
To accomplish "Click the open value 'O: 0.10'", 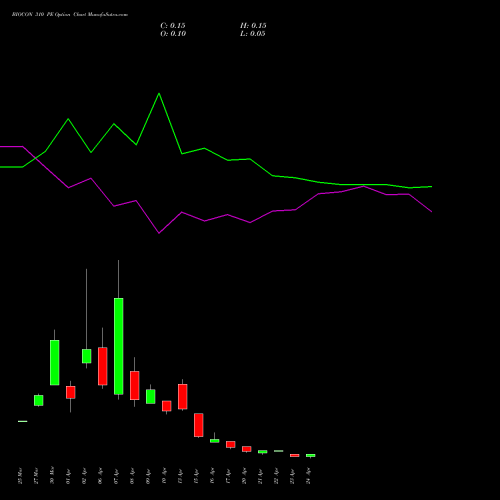I will pyautogui.click(x=173, y=34).
